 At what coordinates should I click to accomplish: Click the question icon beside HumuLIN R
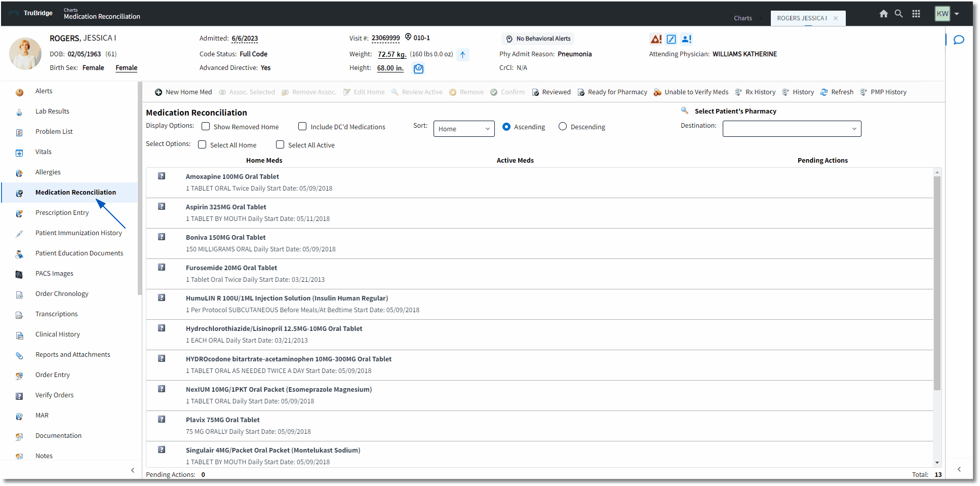pos(162,297)
